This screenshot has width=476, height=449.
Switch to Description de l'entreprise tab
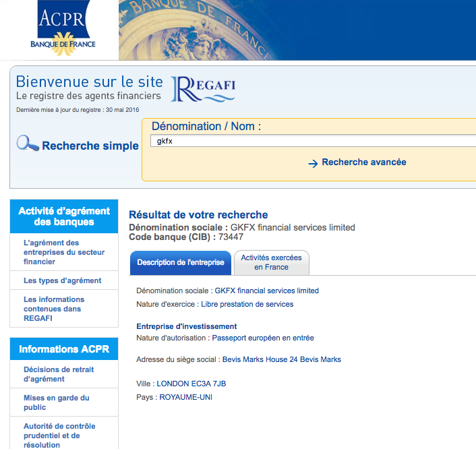(181, 263)
